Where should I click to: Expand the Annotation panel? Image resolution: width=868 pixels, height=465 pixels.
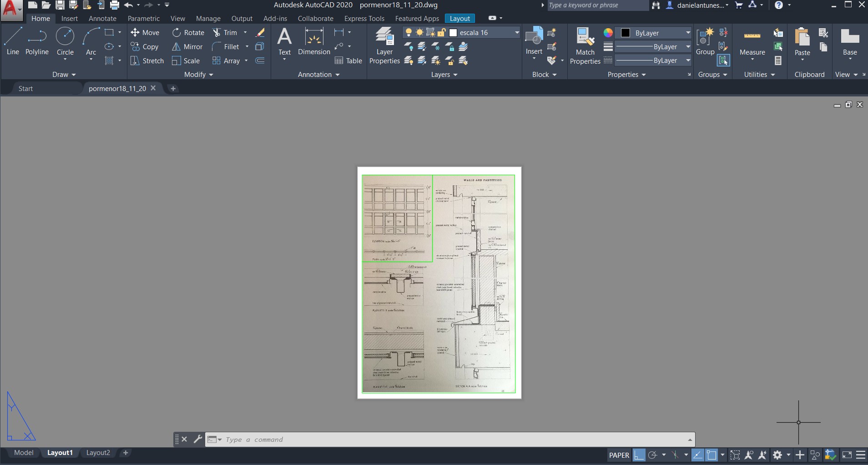click(x=318, y=74)
